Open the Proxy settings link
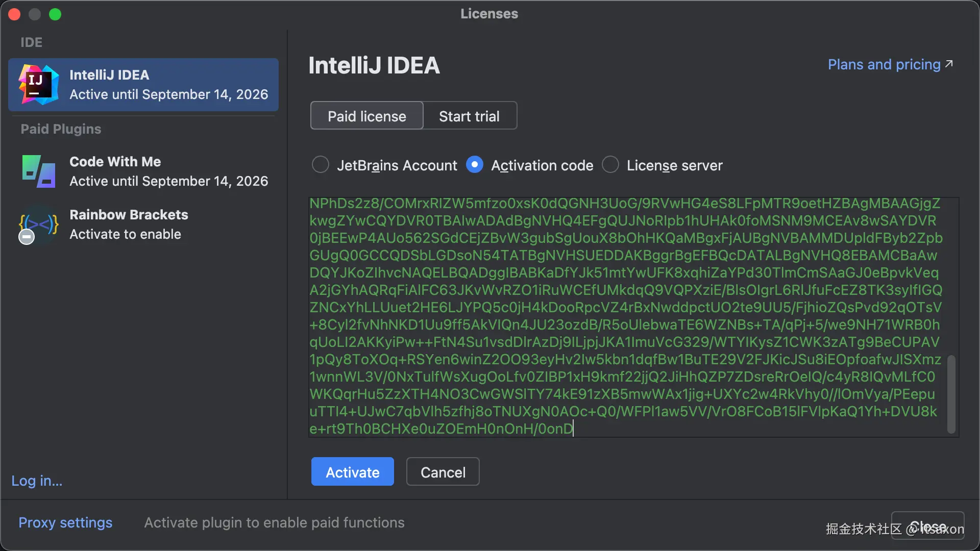980x551 pixels. tap(65, 522)
